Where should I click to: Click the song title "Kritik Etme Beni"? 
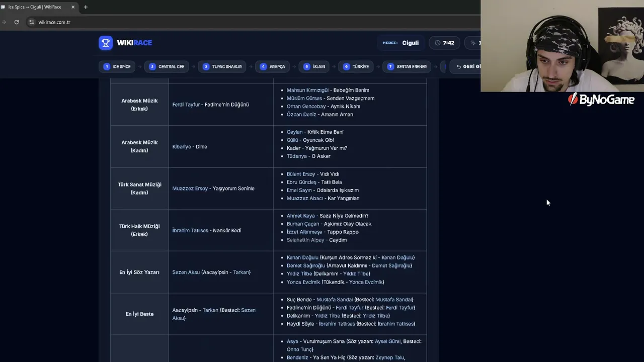pos(326,132)
